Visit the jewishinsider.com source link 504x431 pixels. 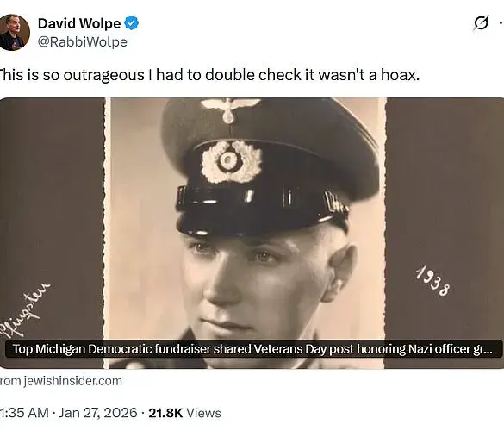point(61,381)
